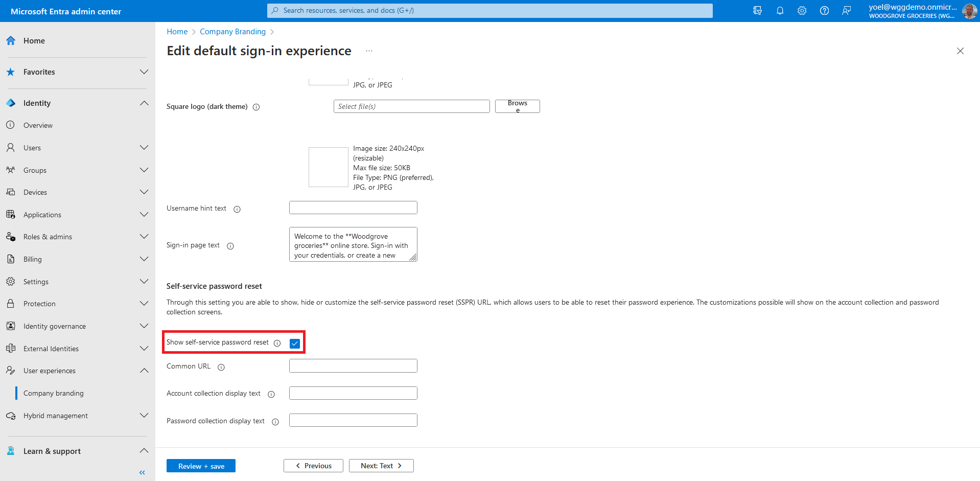The image size is (980, 481).
Task: Collapse the sidebar with double-chevron icon
Action: pos(142,472)
